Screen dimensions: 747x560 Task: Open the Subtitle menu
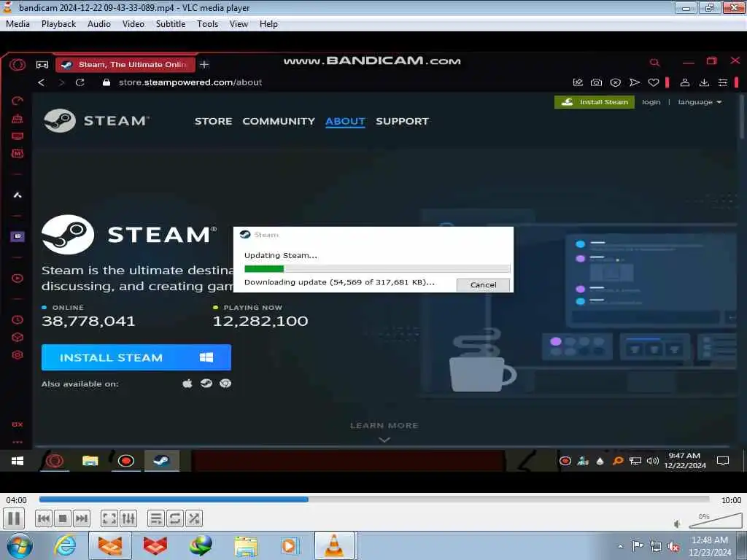coord(171,24)
